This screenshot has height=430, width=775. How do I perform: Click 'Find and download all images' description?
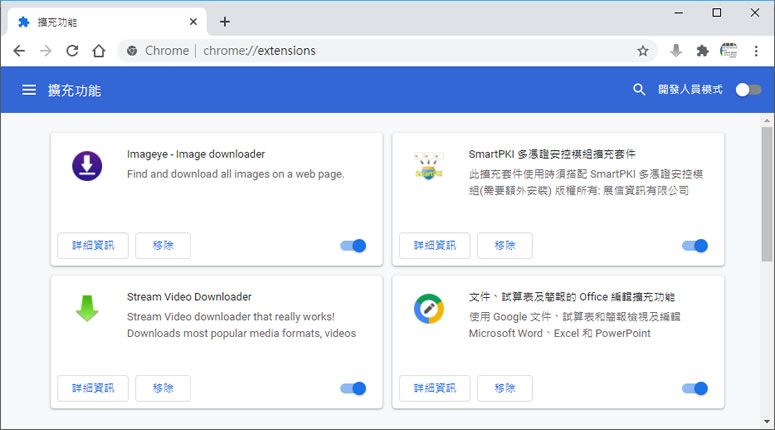tap(235, 174)
